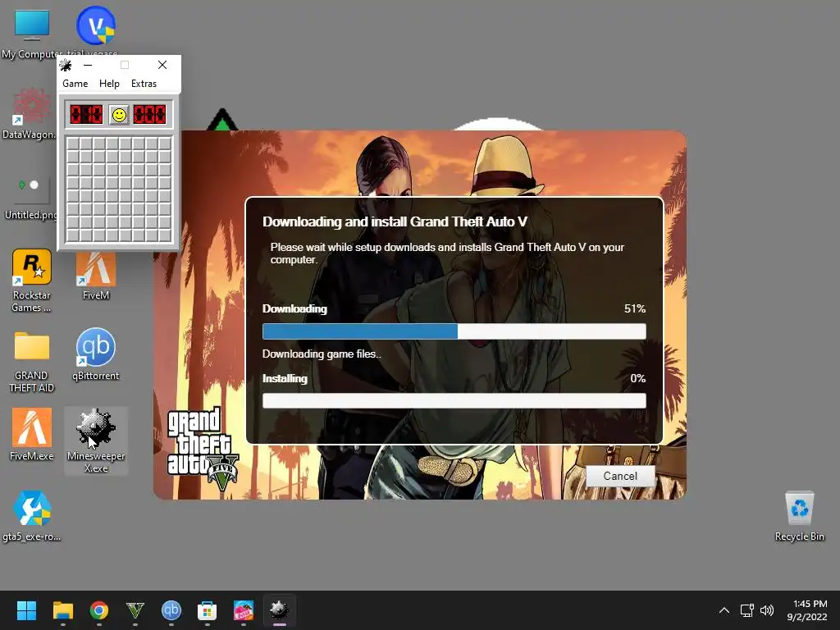This screenshot has width=840, height=630.
Task: Open qBittorrent from the taskbar
Action: pyautogui.click(x=171, y=610)
